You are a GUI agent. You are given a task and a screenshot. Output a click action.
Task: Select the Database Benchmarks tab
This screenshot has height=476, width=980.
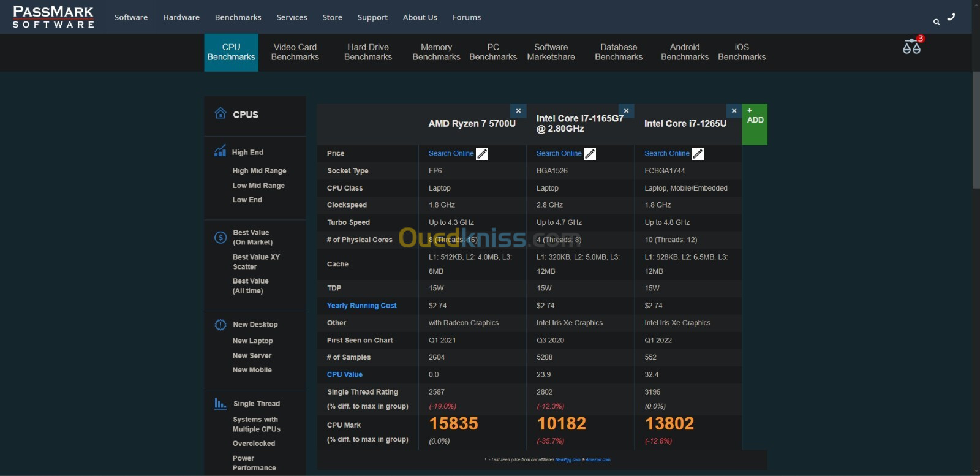tap(619, 52)
